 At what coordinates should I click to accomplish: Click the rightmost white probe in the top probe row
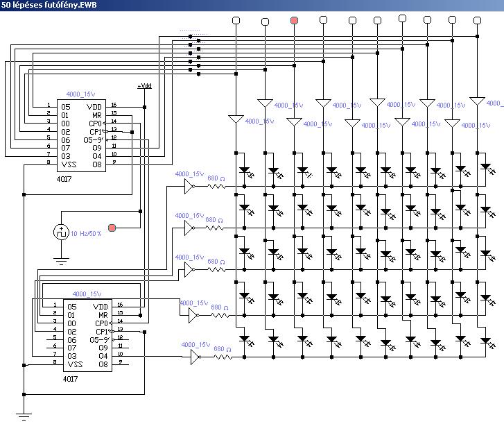478,21
